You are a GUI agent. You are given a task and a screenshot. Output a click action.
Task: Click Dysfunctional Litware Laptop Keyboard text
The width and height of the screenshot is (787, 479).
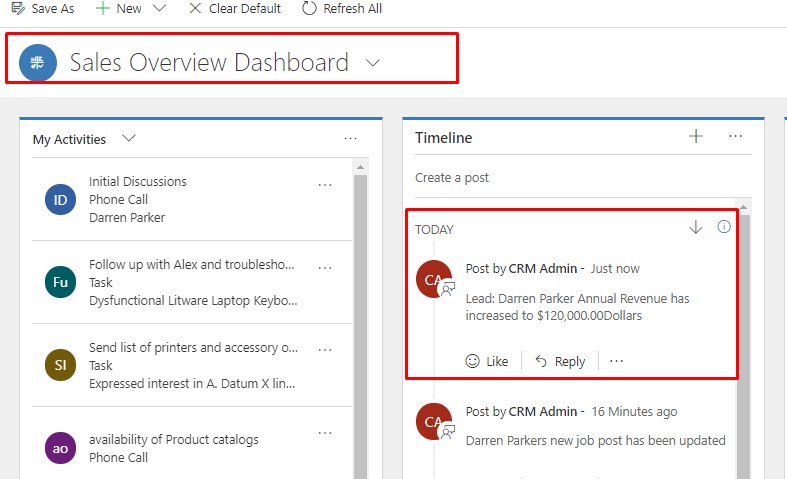click(x=193, y=300)
